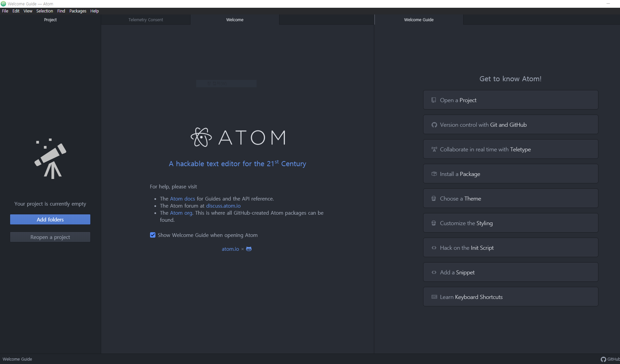
Task: Expand the Open a Project section
Action: 510,100
